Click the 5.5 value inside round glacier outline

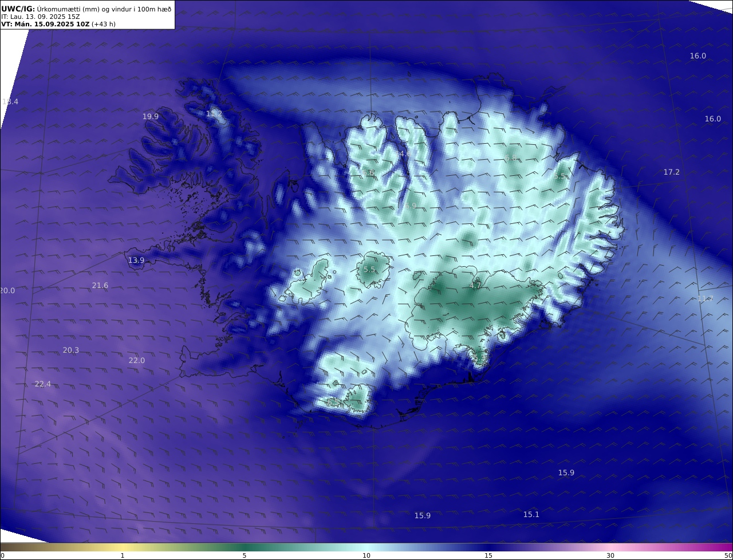tap(369, 269)
